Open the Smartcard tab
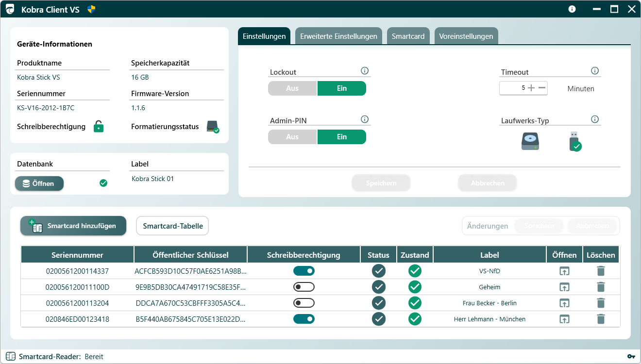Viewport: 641px width, 364px height. coord(408,36)
